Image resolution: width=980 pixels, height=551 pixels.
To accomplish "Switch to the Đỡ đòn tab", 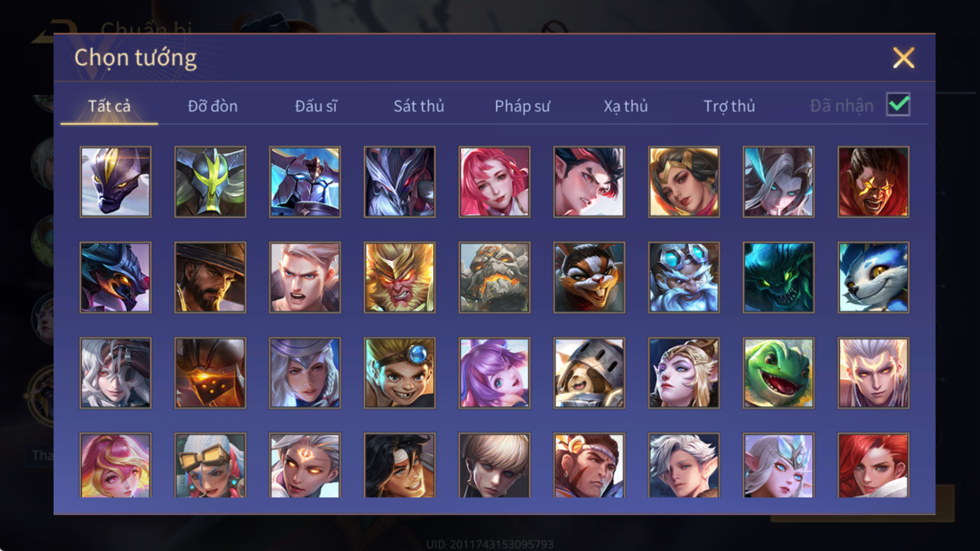I will click(x=213, y=106).
